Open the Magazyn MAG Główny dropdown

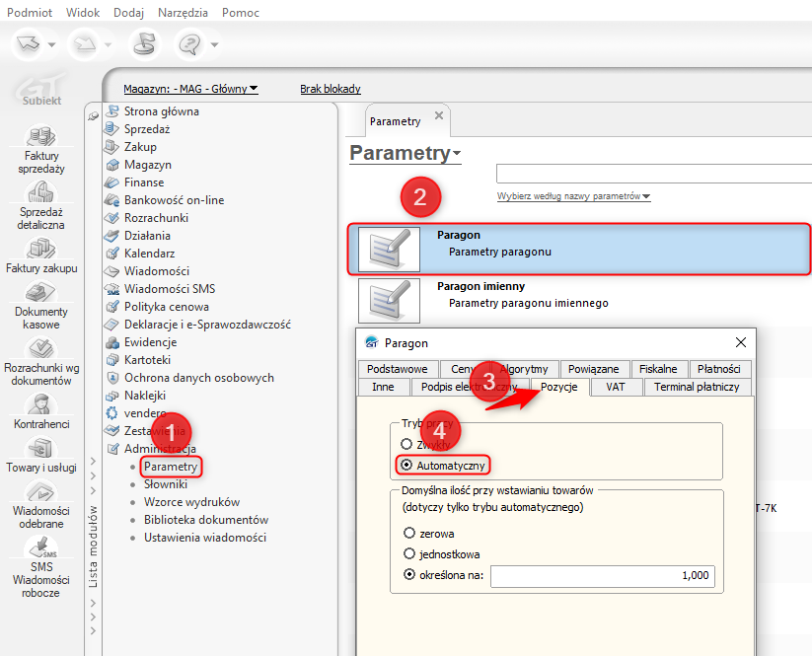click(x=190, y=89)
